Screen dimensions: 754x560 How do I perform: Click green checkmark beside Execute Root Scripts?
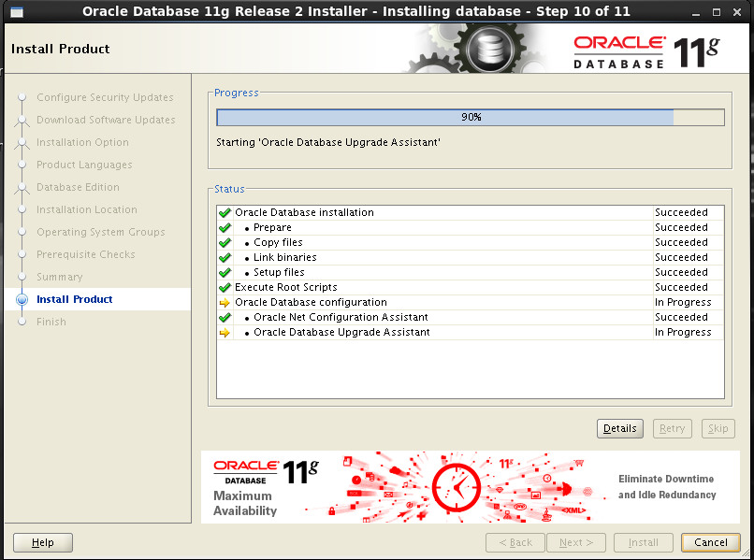click(x=225, y=287)
